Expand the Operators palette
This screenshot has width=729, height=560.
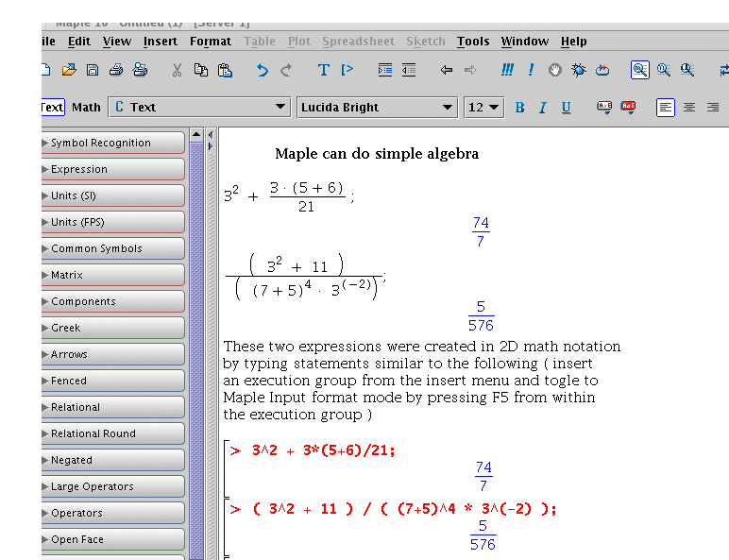[113, 513]
